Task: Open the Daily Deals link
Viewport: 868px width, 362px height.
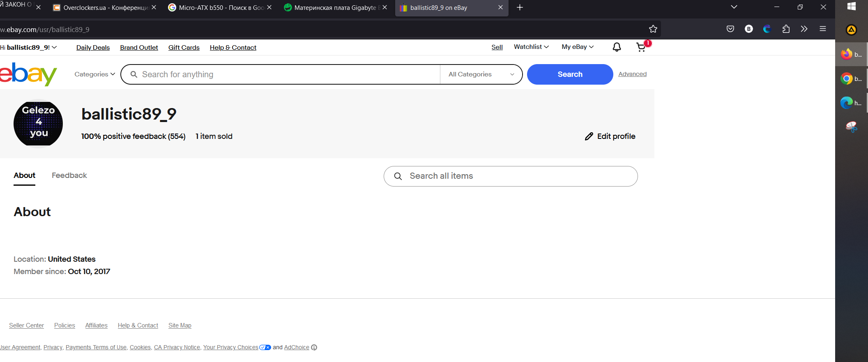Action: (x=93, y=48)
